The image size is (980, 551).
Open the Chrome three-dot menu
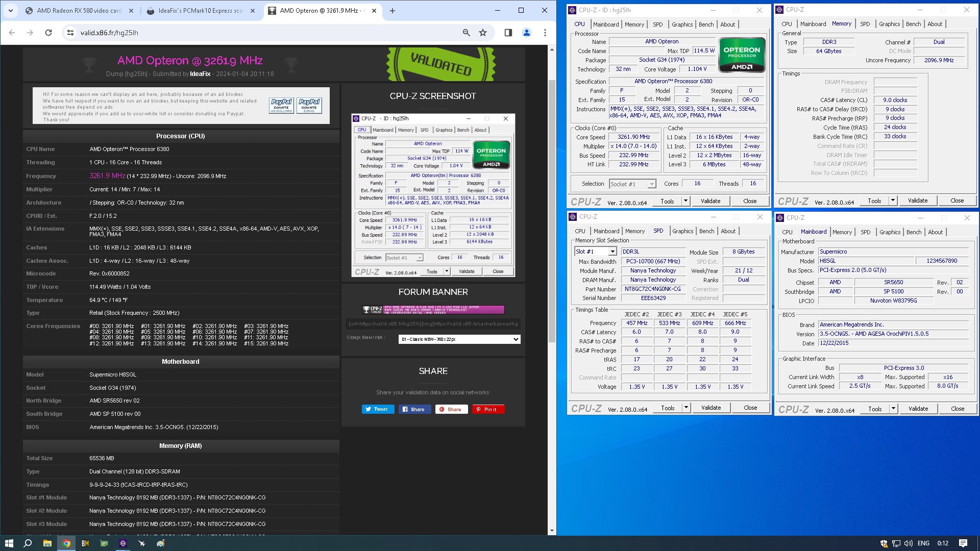545,33
